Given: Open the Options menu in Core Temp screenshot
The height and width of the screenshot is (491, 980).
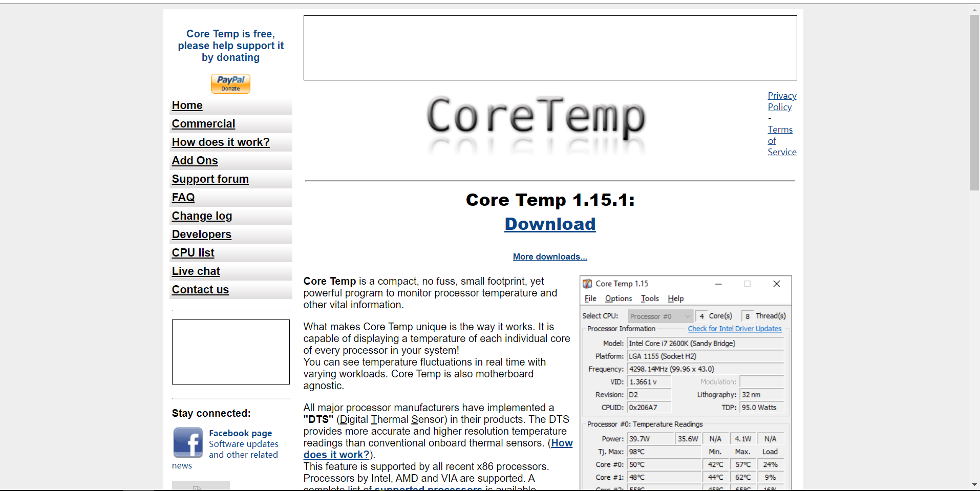Looking at the screenshot, I should click(619, 298).
